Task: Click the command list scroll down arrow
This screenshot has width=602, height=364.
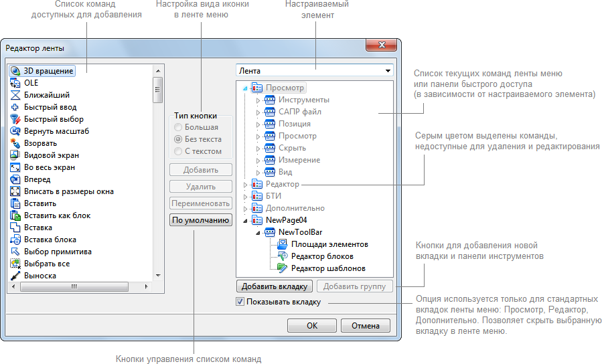Action: (158, 276)
